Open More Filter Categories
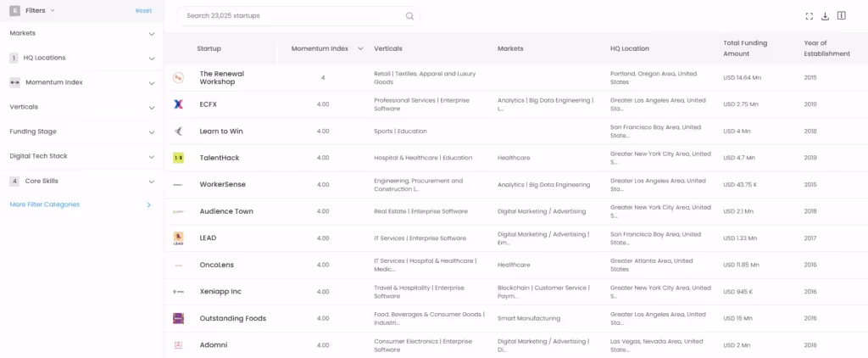868x358 pixels. coord(45,204)
